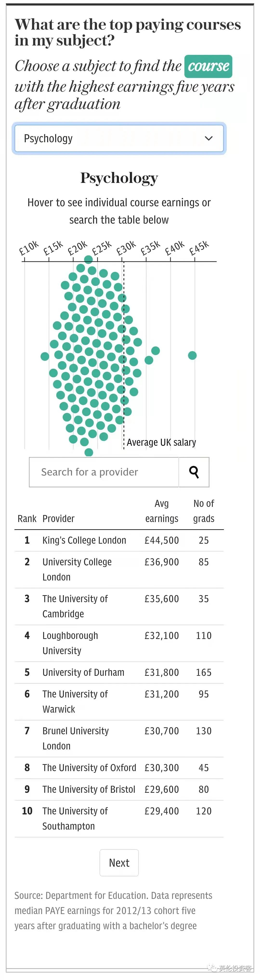Viewport: 260px width, 980px height.
Task: Select the leftmost dot near £15k
Action: click(x=45, y=356)
